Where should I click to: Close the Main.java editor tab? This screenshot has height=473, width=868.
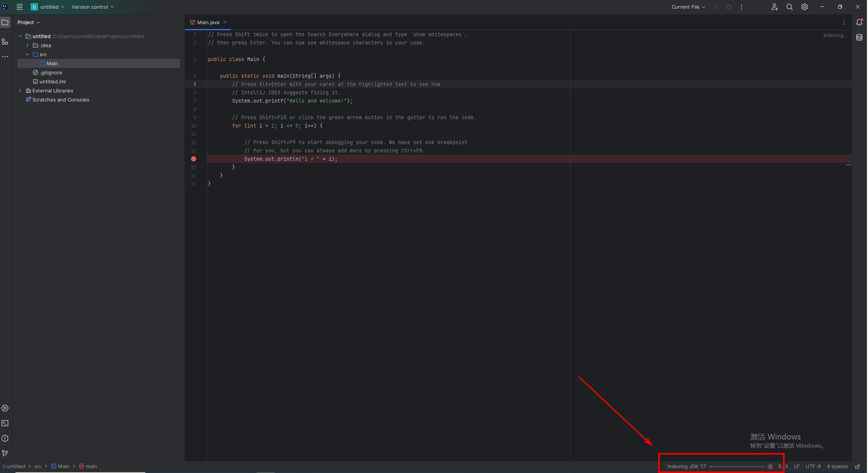[225, 22]
